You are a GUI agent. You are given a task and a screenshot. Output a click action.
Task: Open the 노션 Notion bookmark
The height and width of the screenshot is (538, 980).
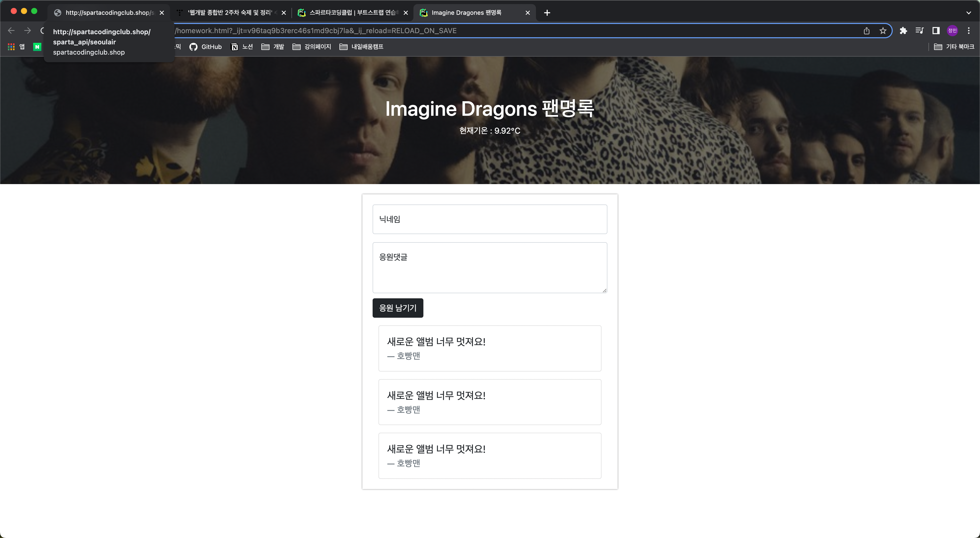242,47
